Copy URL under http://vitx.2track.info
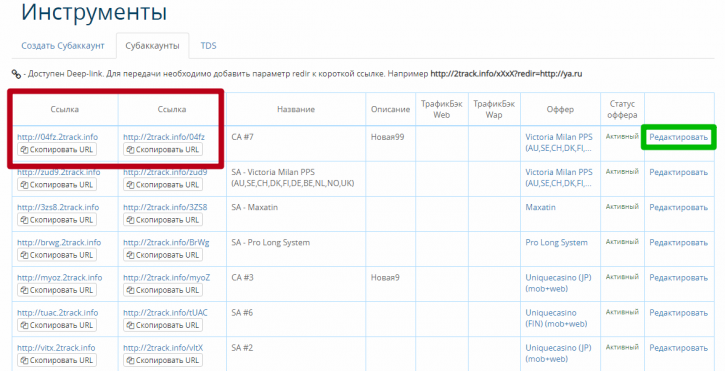 pos(57,360)
